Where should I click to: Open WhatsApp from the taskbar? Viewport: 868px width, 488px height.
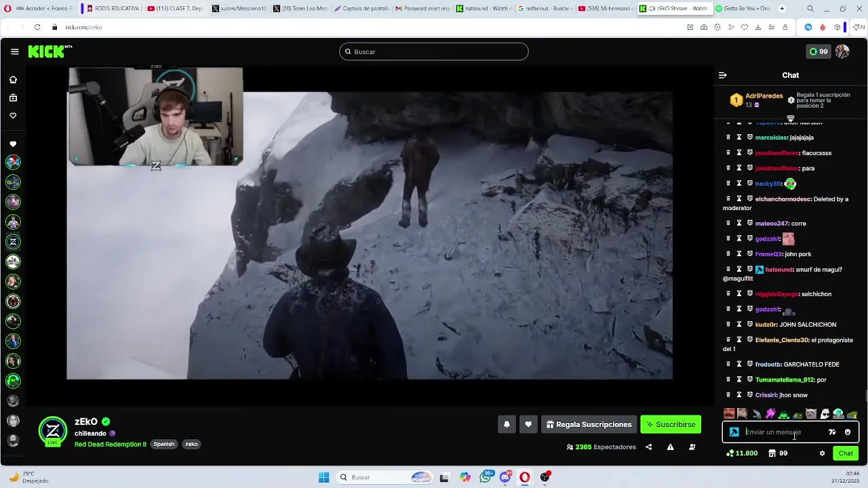[x=486, y=477]
